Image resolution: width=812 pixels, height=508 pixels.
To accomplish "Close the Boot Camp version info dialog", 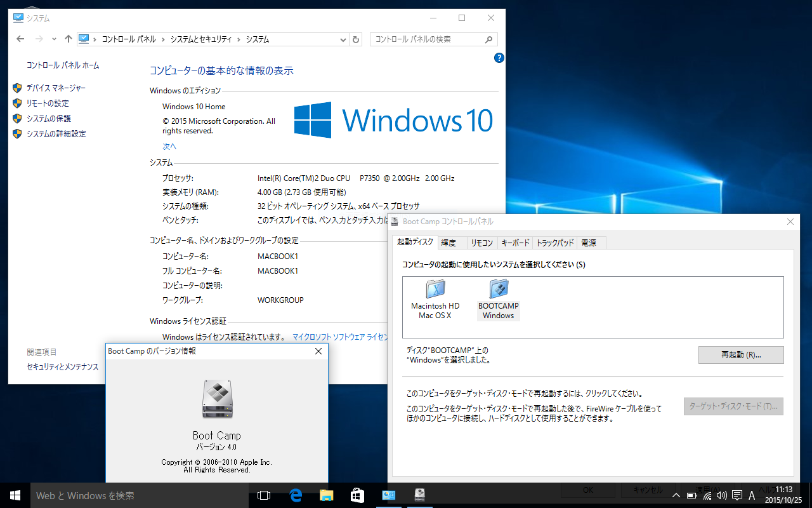I will coord(318,351).
